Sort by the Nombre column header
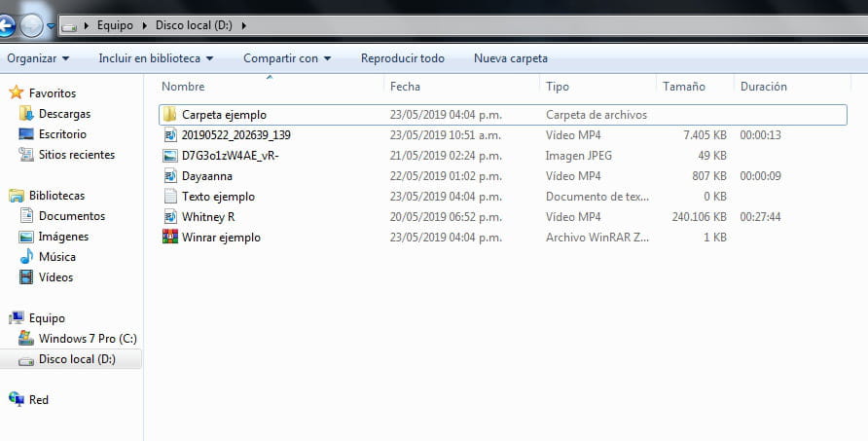Viewport: 868px width, 441px height. pyautogui.click(x=183, y=87)
